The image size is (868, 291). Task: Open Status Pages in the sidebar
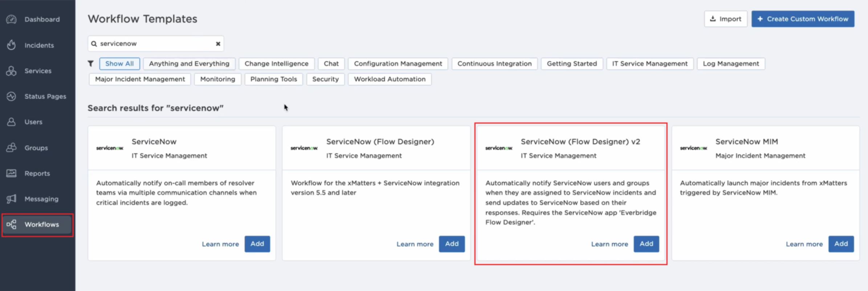click(38, 97)
